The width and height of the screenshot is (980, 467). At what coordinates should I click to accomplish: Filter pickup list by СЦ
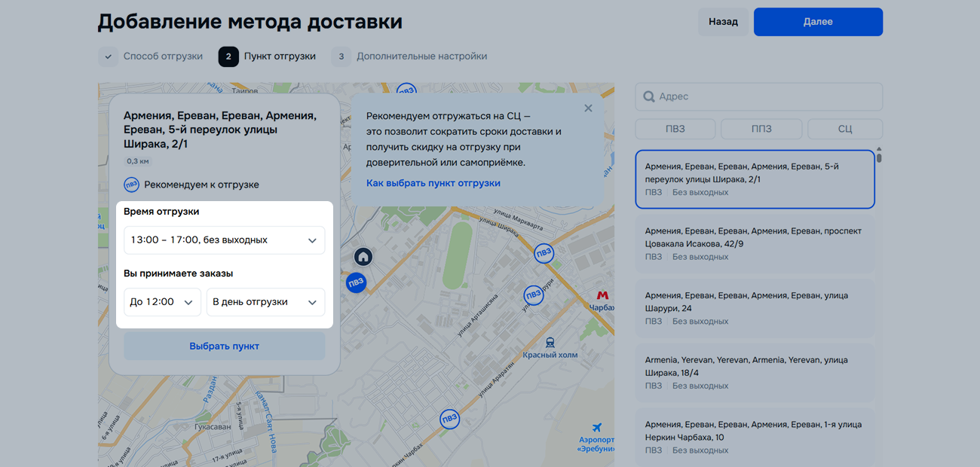[x=844, y=129]
